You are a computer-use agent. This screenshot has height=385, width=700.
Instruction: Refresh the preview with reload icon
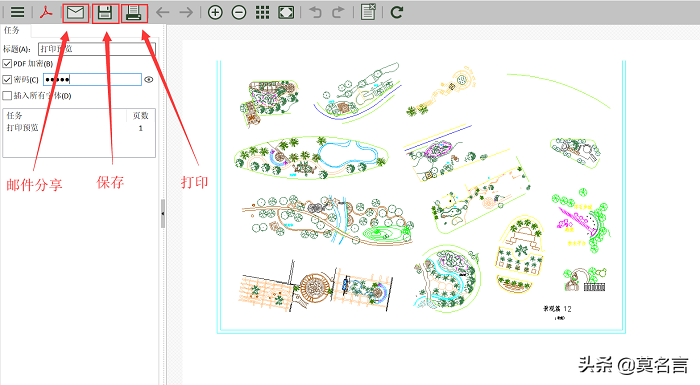click(x=397, y=12)
